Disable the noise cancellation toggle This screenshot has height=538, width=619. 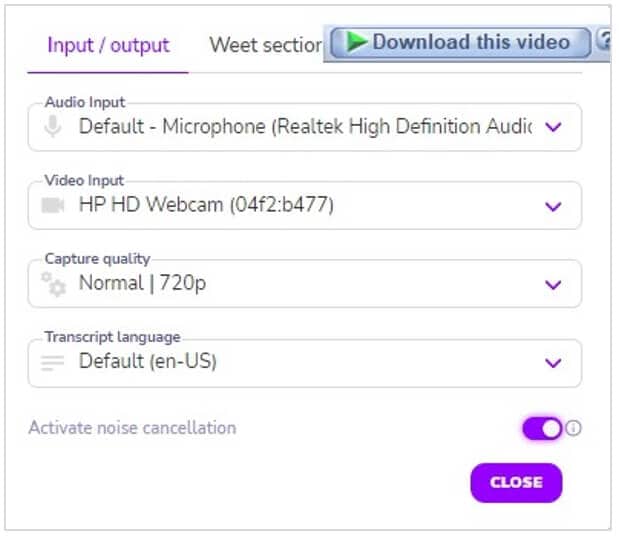(542, 428)
